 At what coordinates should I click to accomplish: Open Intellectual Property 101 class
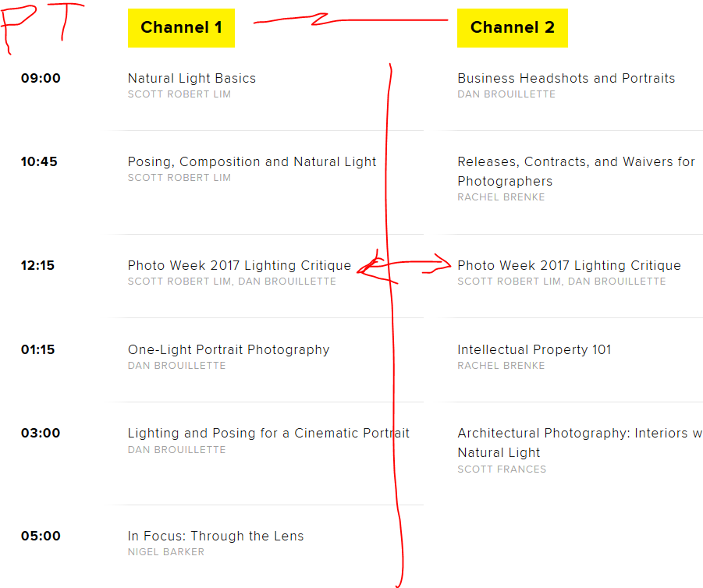[534, 349]
